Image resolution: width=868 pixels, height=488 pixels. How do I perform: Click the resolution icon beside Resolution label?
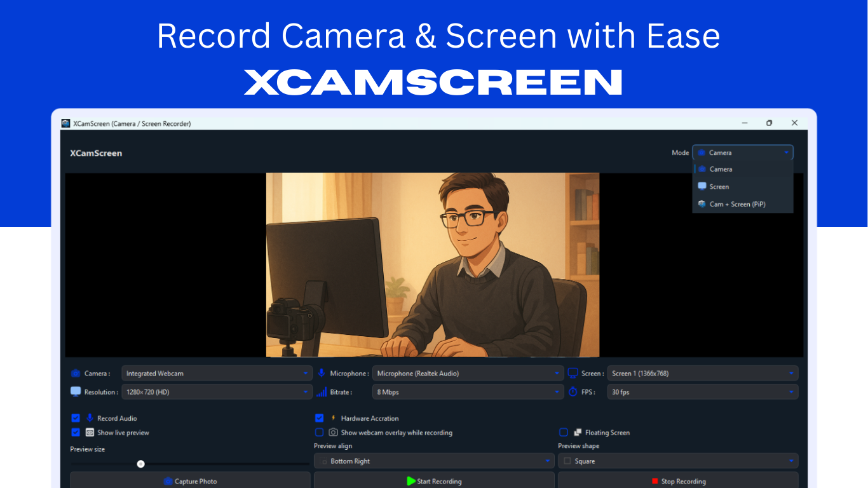(76, 391)
